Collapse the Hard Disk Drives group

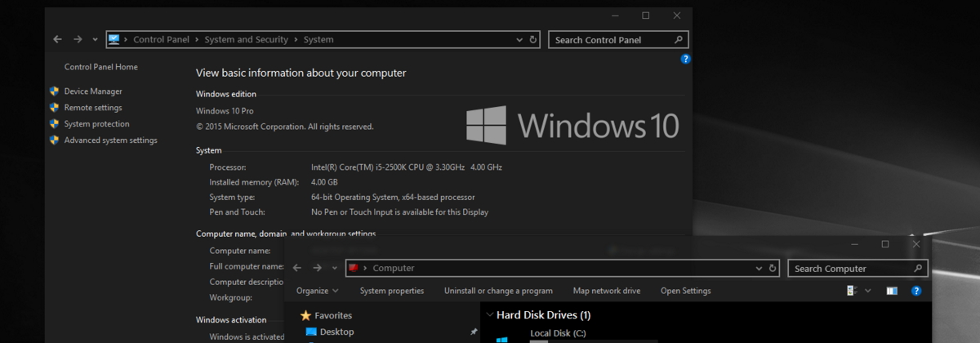[489, 315]
